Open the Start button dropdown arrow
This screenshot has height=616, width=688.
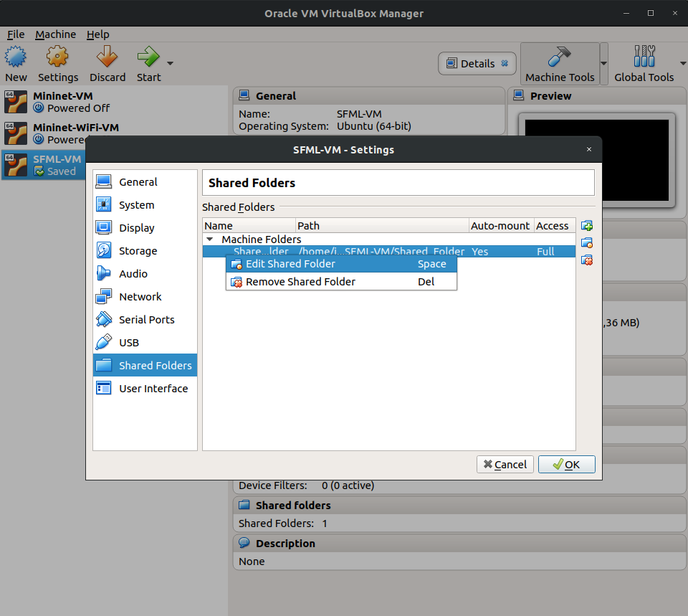[x=170, y=63]
